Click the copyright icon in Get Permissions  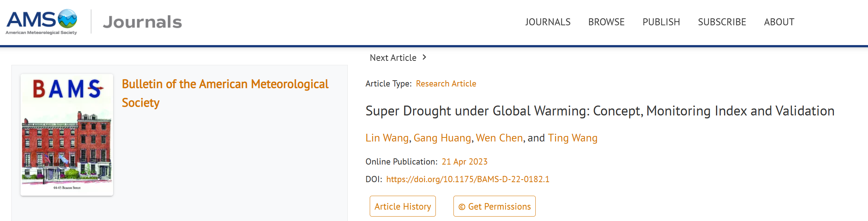pos(462,207)
